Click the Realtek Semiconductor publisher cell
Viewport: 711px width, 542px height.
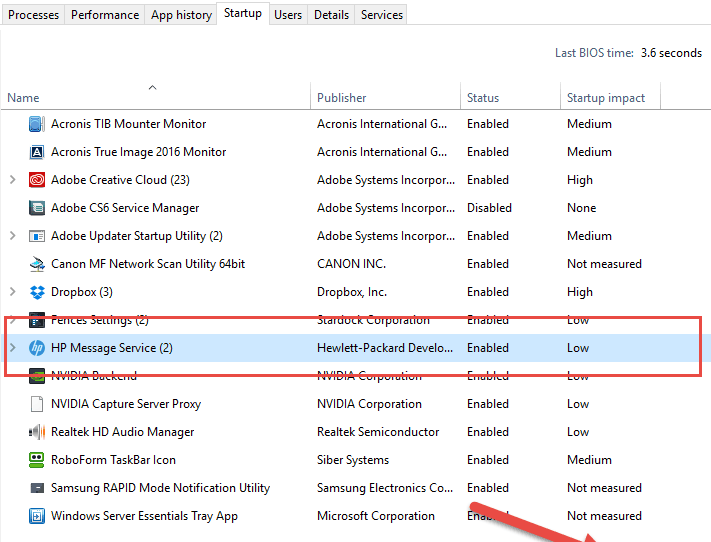click(x=378, y=432)
